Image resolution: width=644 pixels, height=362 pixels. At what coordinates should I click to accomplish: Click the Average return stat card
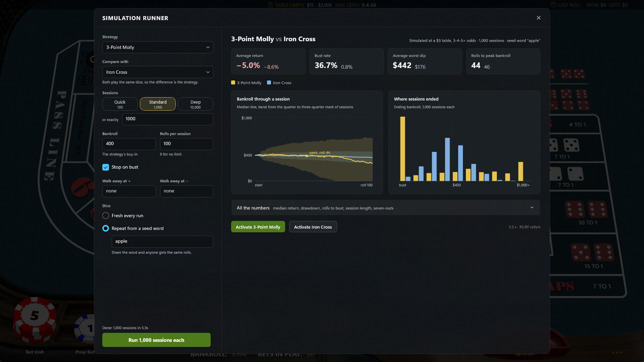[268, 61]
